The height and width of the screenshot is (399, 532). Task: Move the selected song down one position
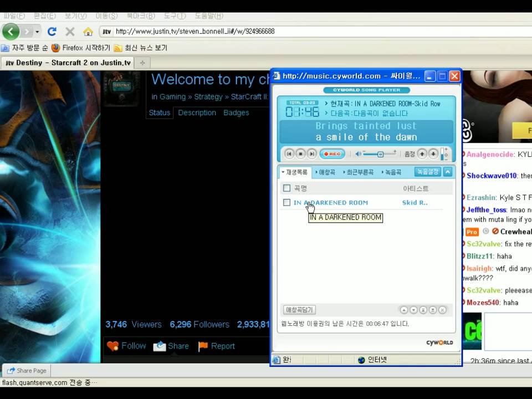click(413, 310)
